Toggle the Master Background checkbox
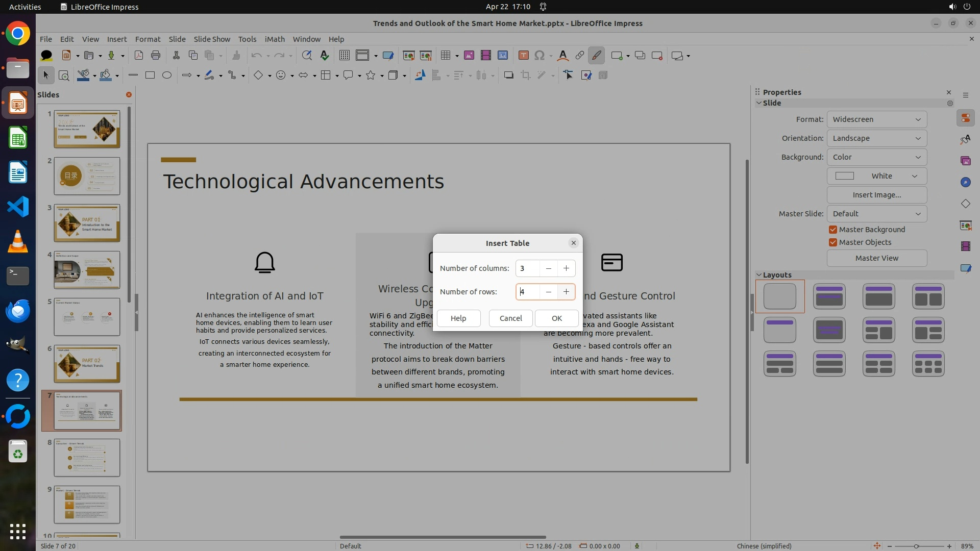The height and width of the screenshot is (551, 980). (833, 230)
